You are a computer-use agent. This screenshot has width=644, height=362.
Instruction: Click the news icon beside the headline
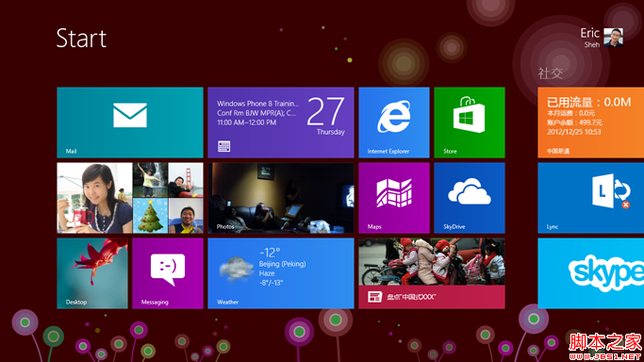[374, 297]
